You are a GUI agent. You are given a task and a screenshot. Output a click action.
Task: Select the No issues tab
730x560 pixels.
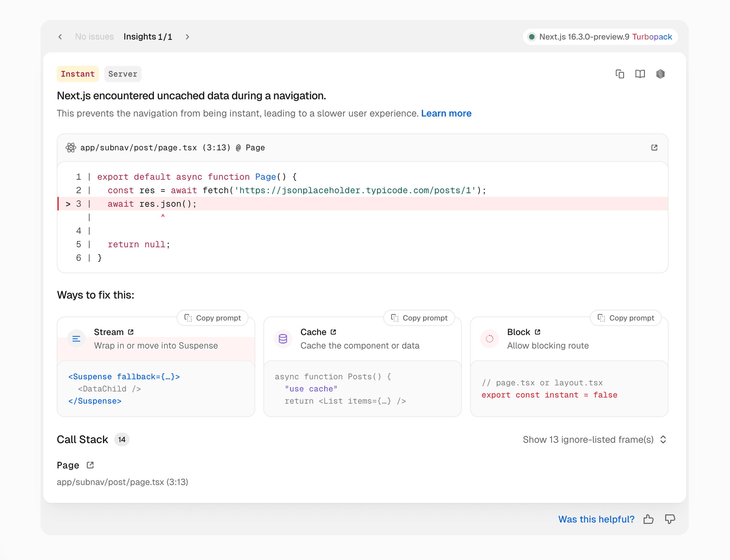pos(94,36)
